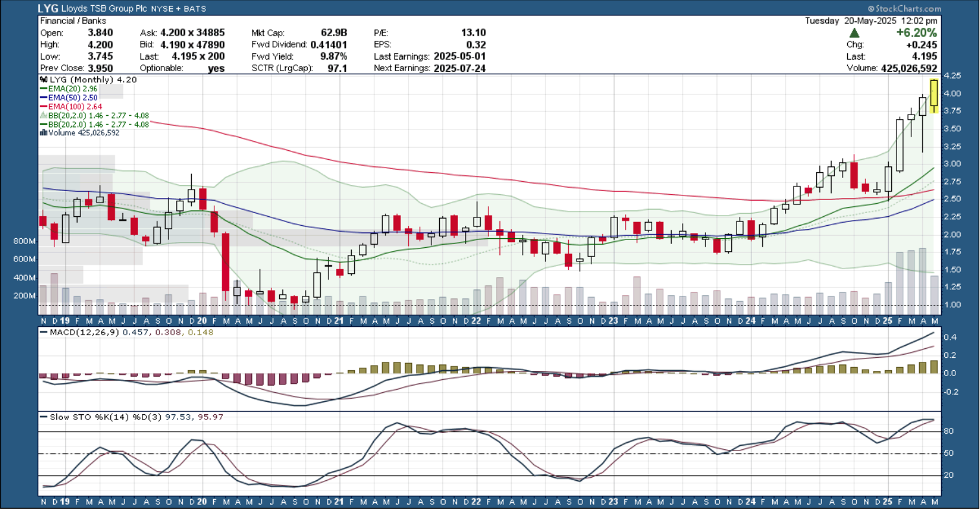Click the 'EMA(100) 2.64' legend text
Viewport: 980px width, 510px height.
[75, 107]
